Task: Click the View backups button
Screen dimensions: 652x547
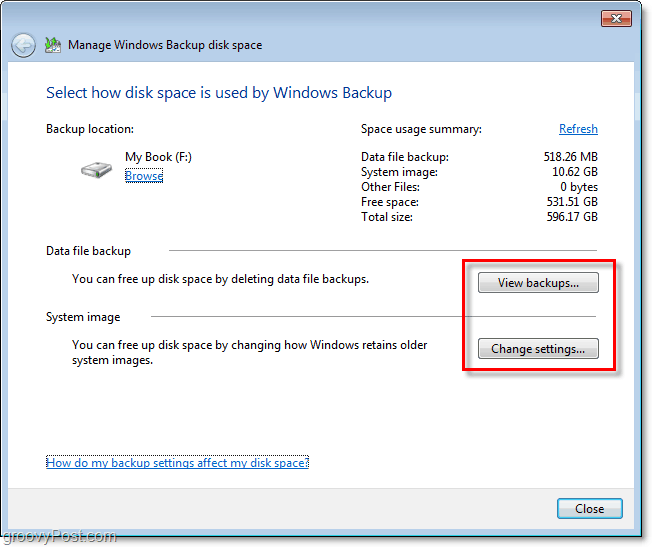Action: 538,283
